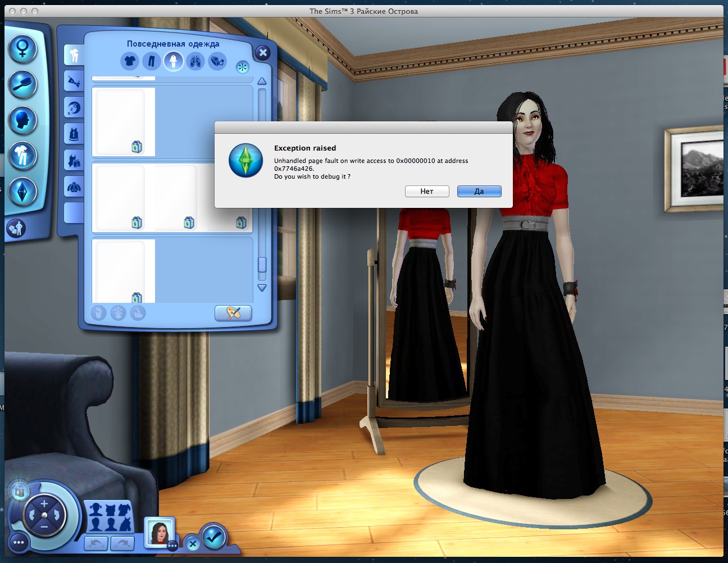Click the store shopping bag button above camera dial

click(x=20, y=491)
